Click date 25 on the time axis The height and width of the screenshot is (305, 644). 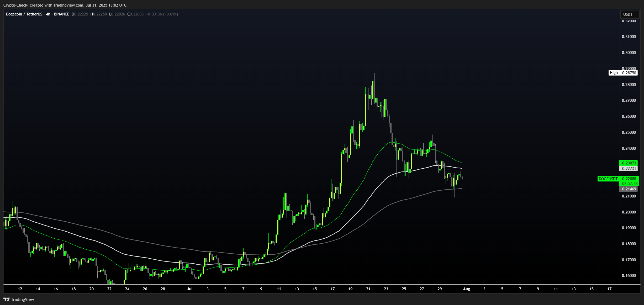click(404, 289)
